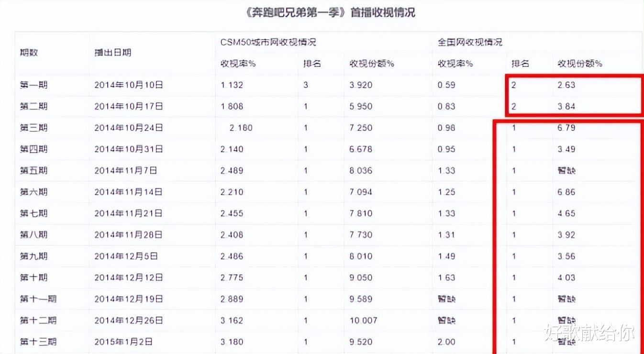Image resolution: width=644 pixels, height=354 pixels.
Task: Select the national share 4.03
Action: click(566, 277)
